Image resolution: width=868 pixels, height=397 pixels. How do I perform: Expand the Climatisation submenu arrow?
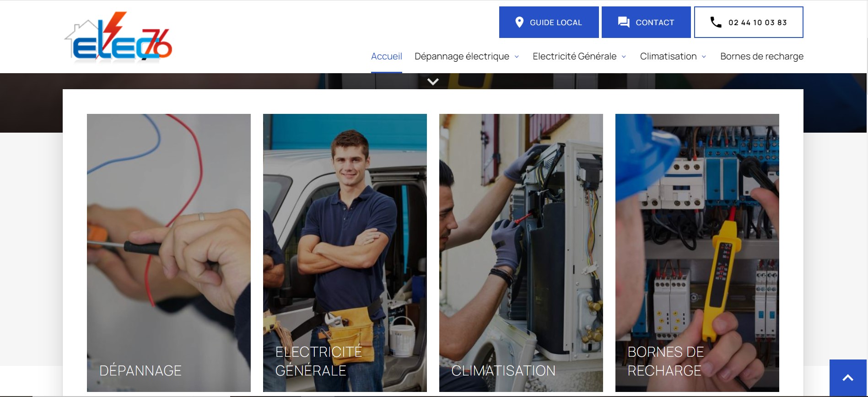704,57
